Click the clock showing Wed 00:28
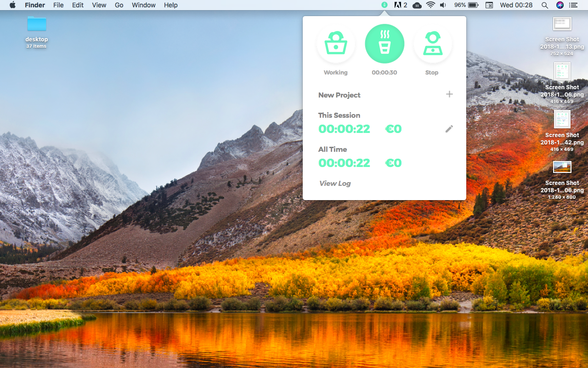Viewport: 588px width, 368px height. (x=516, y=5)
